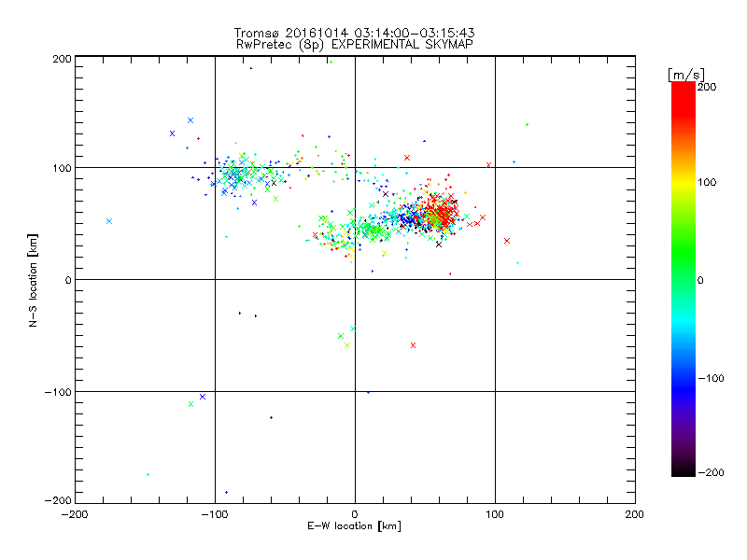The height and width of the screenshot is (560, 747).
Task: Click the title 'Tromsø 20161014 03:14:00-03:15:43'
Action: (354, 33)
